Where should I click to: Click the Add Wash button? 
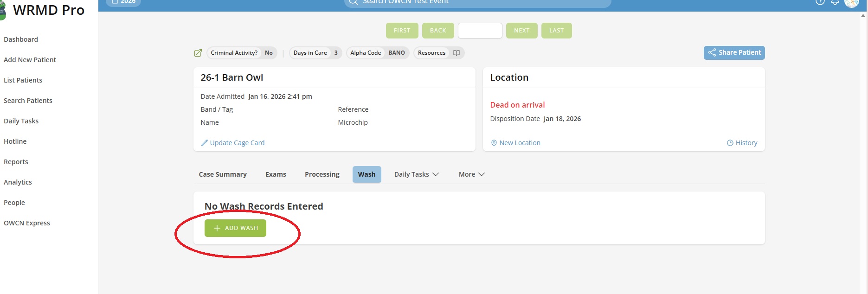coord(235,228)
